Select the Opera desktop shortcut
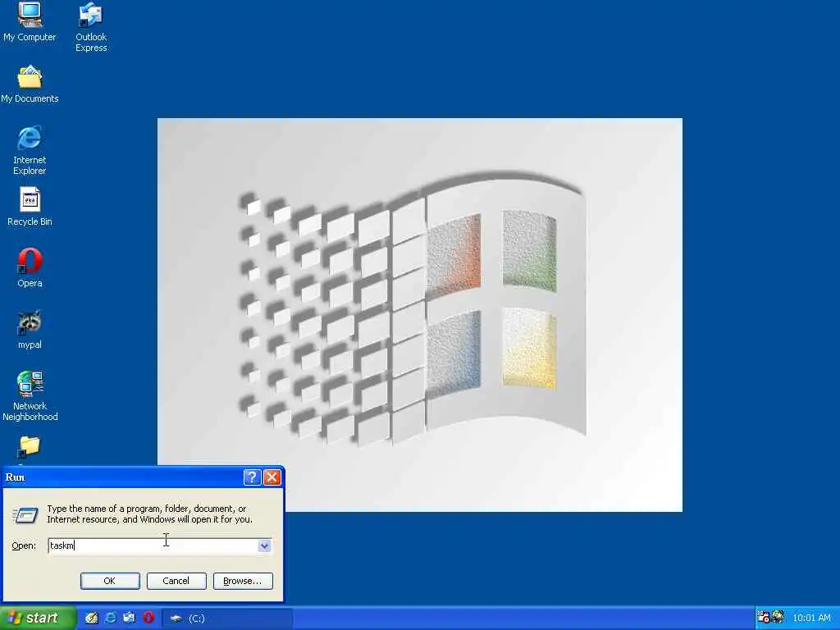The width and height of the screenshot is (840, 630). [30, 268]
